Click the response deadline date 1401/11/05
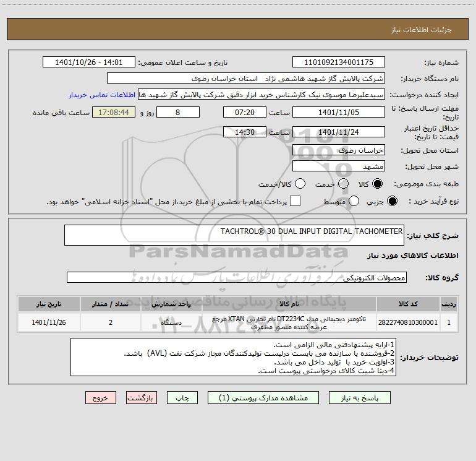This screenshot has width=476, height=461. 339,113
